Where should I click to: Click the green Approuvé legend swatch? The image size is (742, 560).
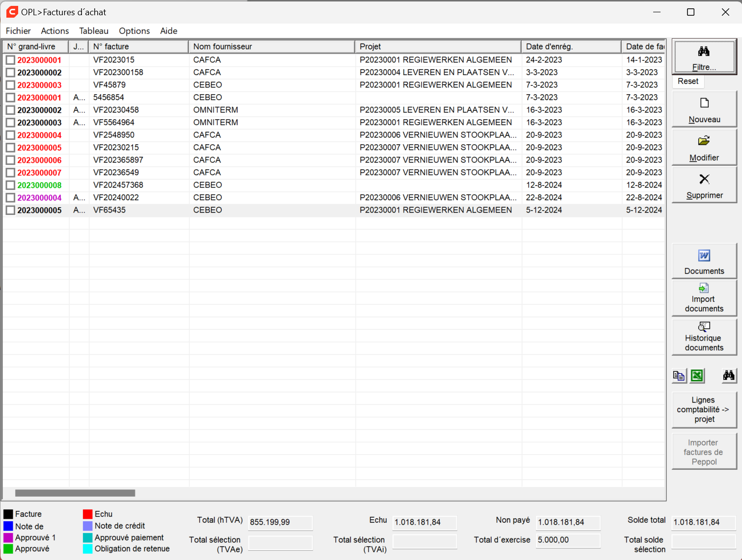[8, 549]
